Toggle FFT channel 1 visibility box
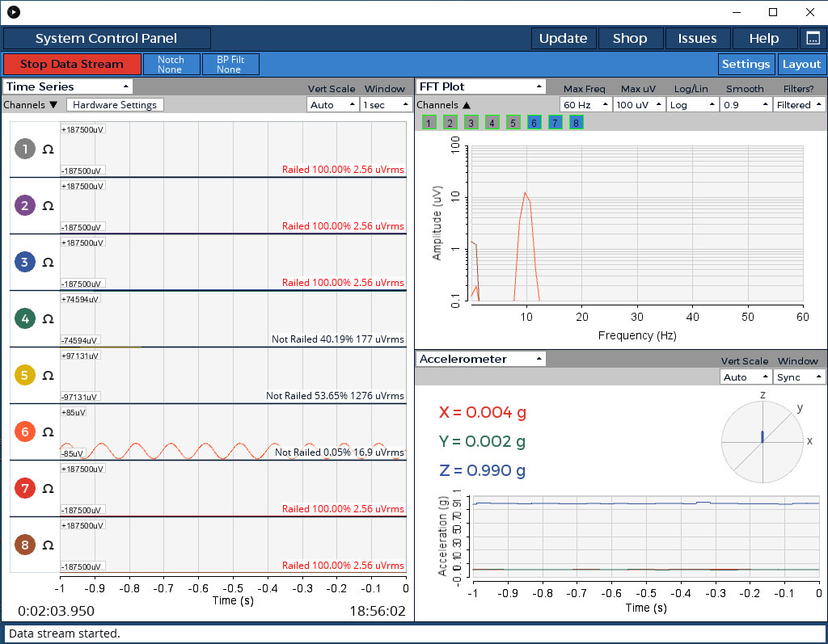This screenshot has height=644, width=828. click(429, 123)
